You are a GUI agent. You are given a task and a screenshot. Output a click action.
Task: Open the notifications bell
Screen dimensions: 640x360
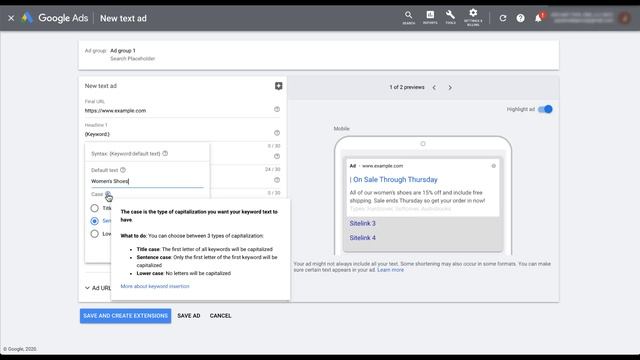pyautogui.click(x=538, y=18)
